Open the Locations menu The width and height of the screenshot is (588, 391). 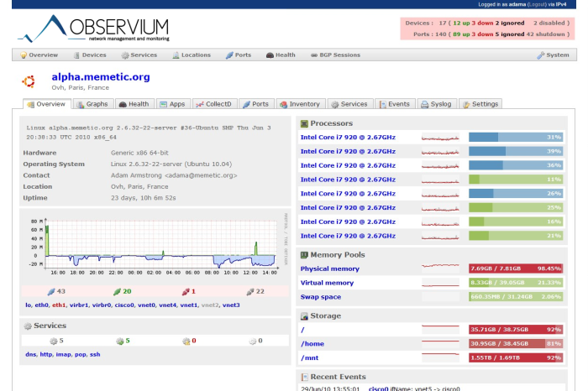point(192,55)
